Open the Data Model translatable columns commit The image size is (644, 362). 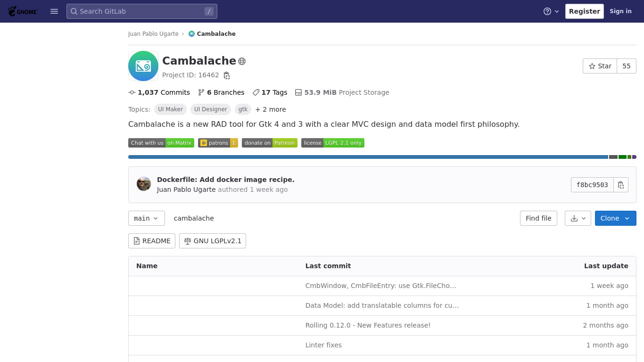[x=382, y=305]
